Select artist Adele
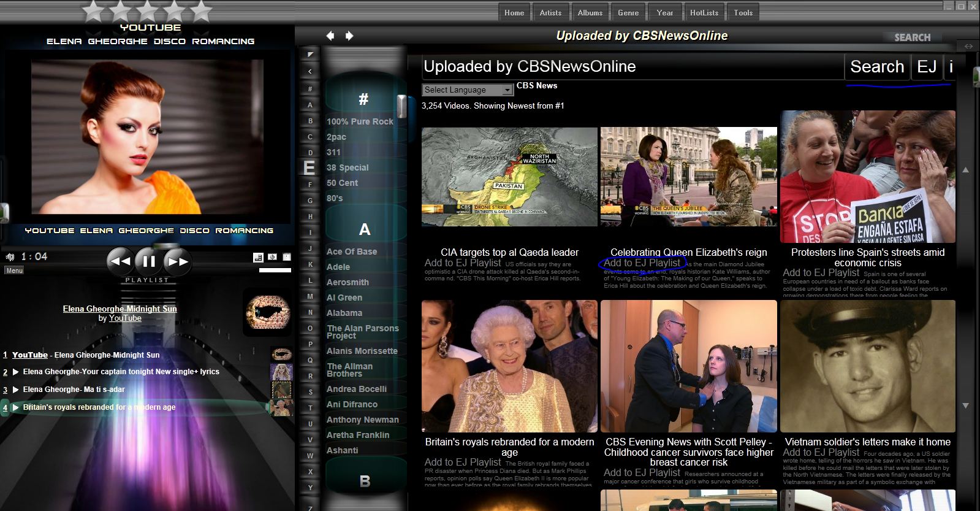The image size is (980, 511). (338, 267)
